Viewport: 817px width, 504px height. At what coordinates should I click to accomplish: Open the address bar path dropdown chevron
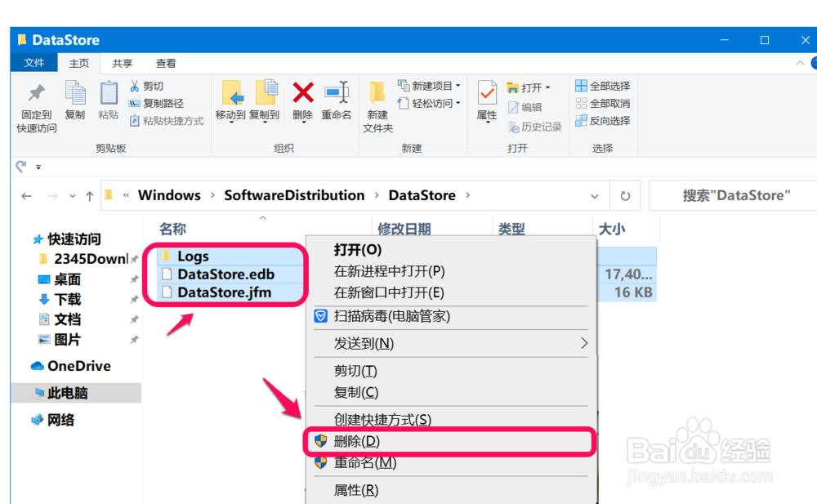click(595, 195)
